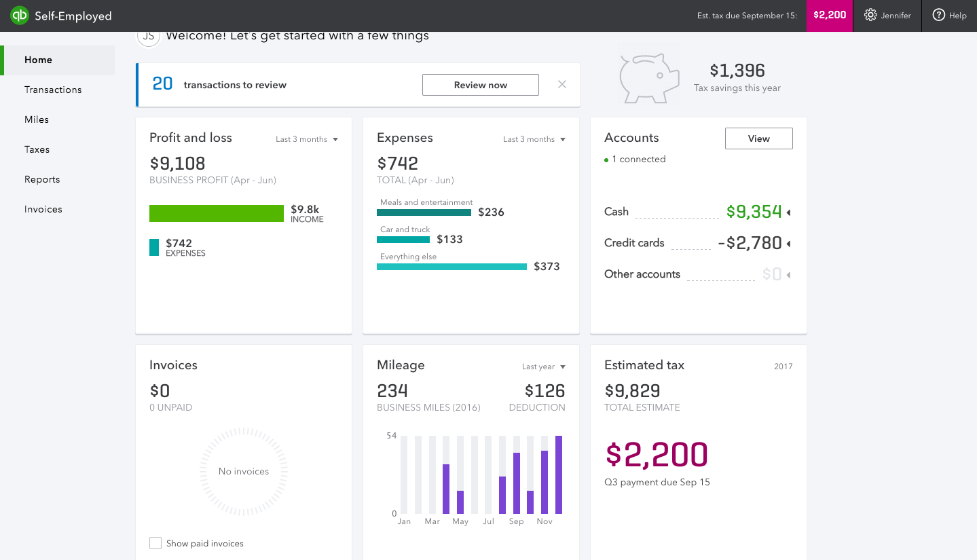The height and width of the screenshot is (560, 977).
Task: Click the teal Expenses swatch in Profit and loss
Action: point(154,247)
